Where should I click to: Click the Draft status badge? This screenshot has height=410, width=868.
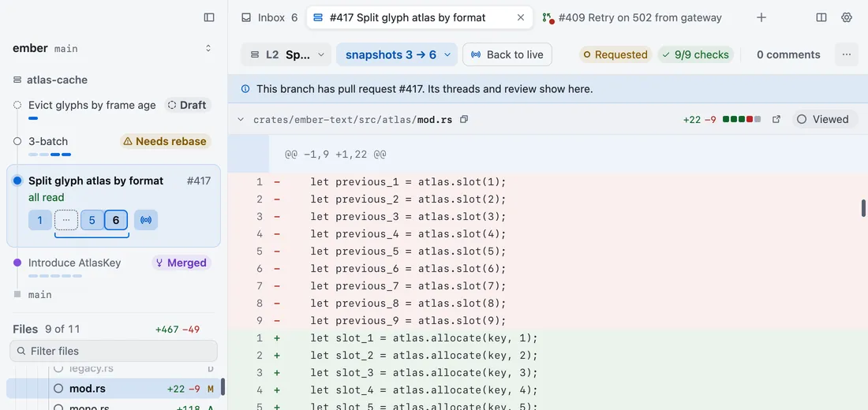click(187, 105)
